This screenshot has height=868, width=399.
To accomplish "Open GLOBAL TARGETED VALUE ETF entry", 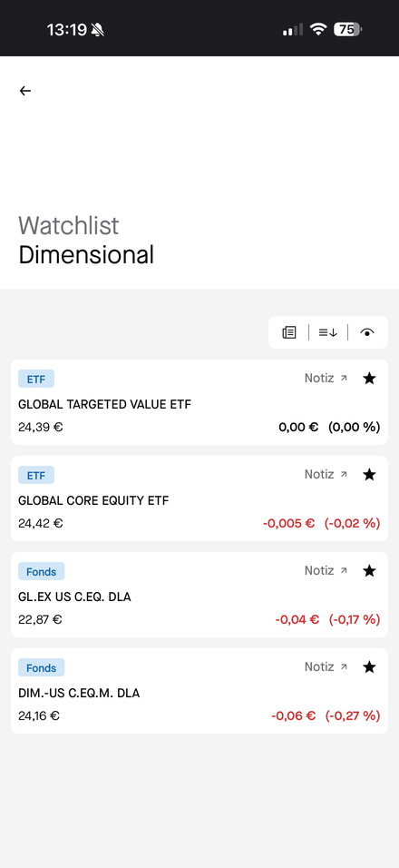I will point(199,402).
